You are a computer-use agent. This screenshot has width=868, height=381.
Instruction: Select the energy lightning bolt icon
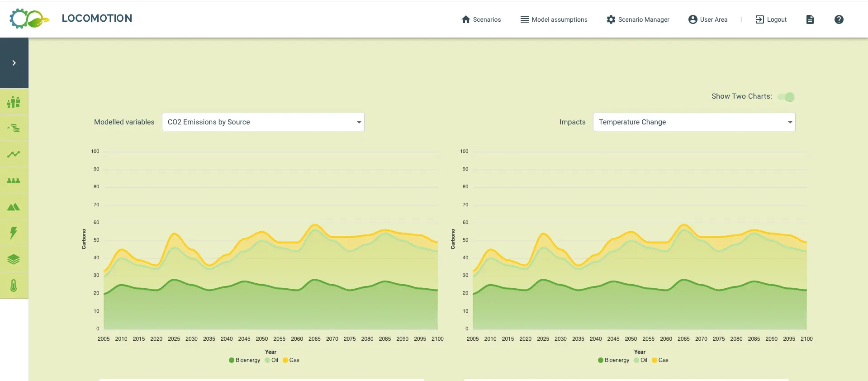coord(14,233)
